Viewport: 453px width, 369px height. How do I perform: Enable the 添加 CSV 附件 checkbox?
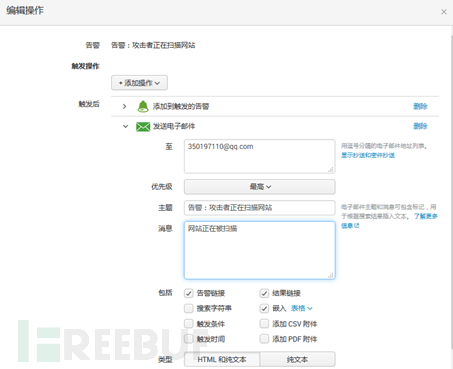pos(264,324)
